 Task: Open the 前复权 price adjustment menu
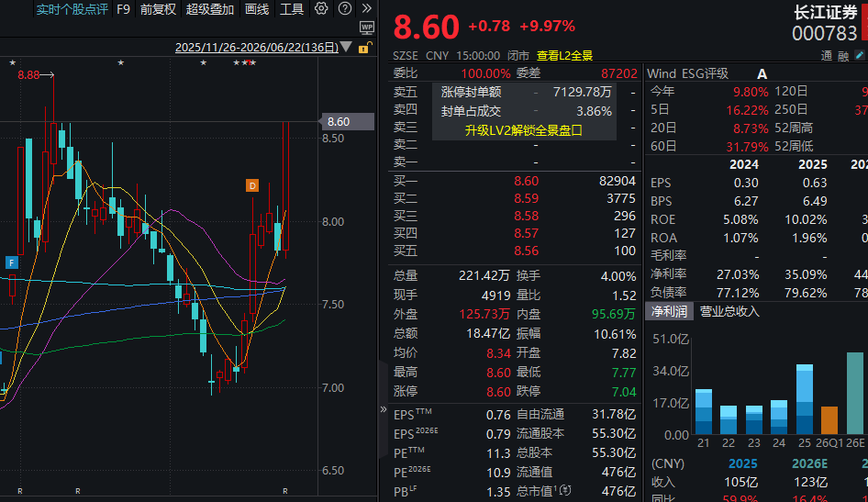[x=158, y=9]
